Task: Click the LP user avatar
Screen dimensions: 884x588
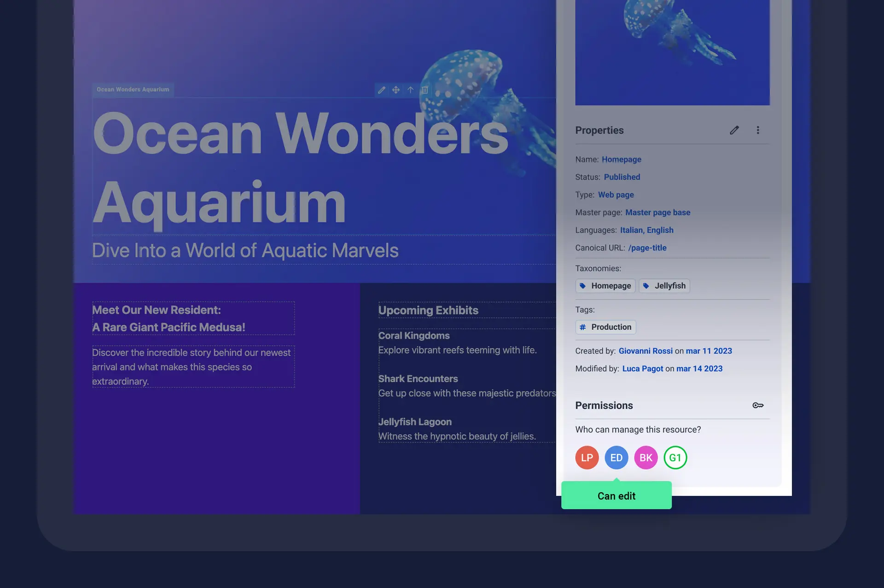Action: [x=587, y=458]
